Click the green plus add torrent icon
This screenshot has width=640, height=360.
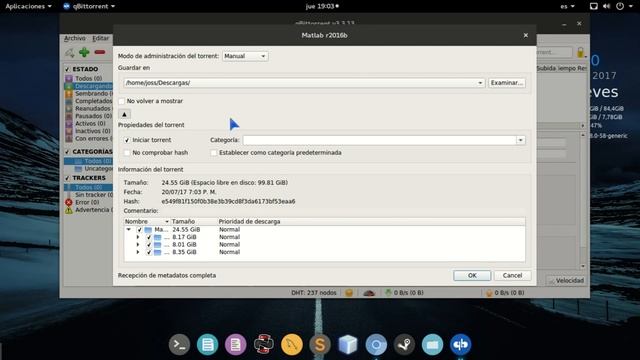coord(84,52)
